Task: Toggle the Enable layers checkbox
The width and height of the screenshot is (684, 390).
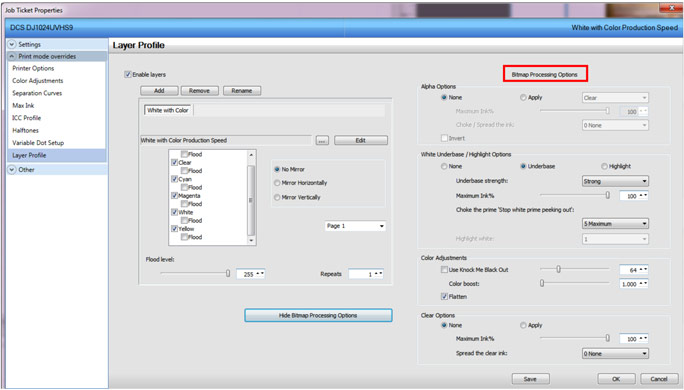Action: click(128, 75)
